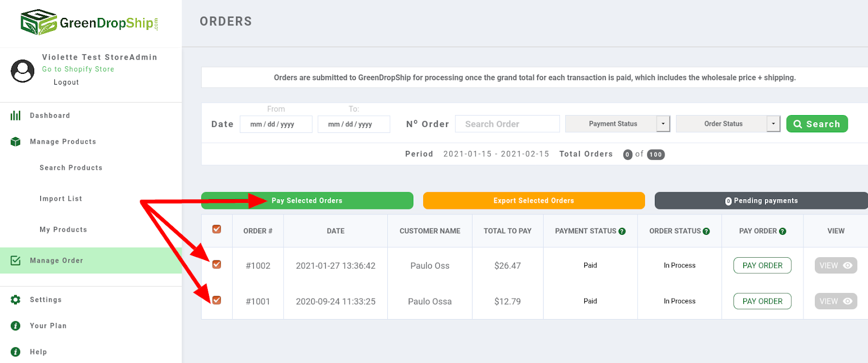Image resolution: width=868 pixels, height=363 pixels.
Task: Click VIEW button for order #1001
Action: (x=836, y=301)
